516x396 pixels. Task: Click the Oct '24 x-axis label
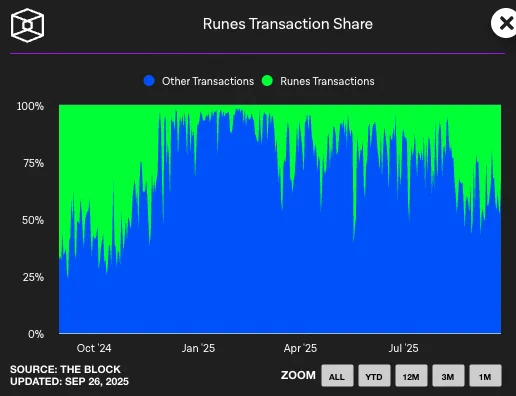94,348
